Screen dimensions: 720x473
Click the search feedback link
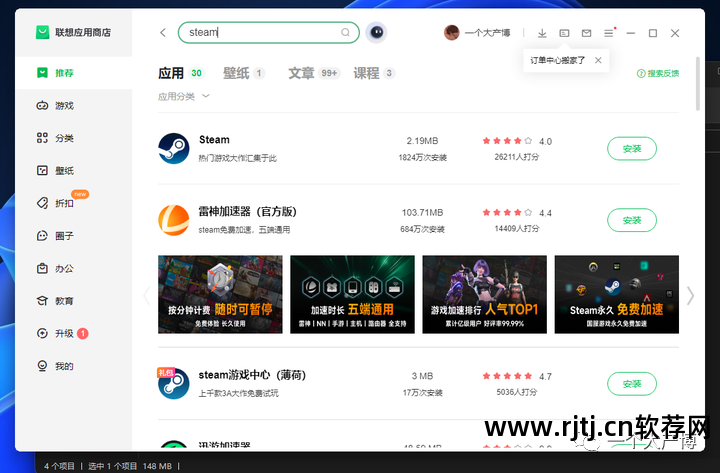point(658,73)
